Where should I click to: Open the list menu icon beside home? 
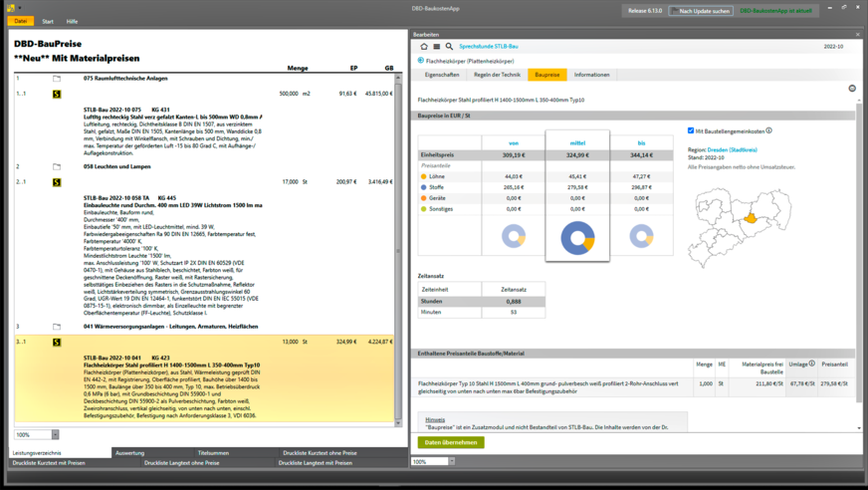pyautogui.click(x=436, y=47)
